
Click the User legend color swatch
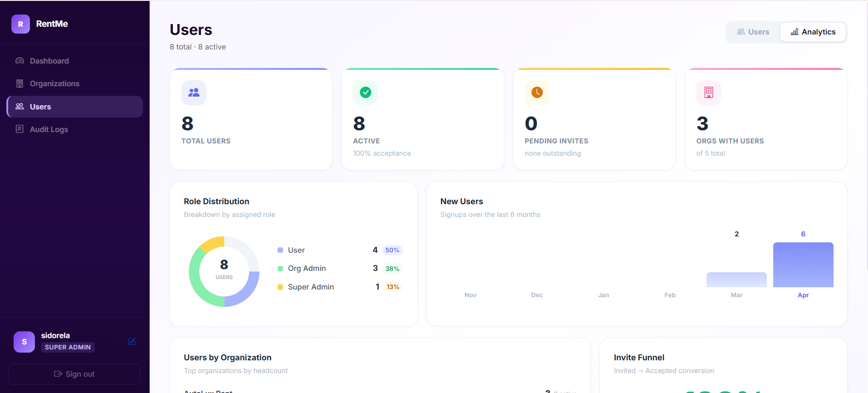280,250
